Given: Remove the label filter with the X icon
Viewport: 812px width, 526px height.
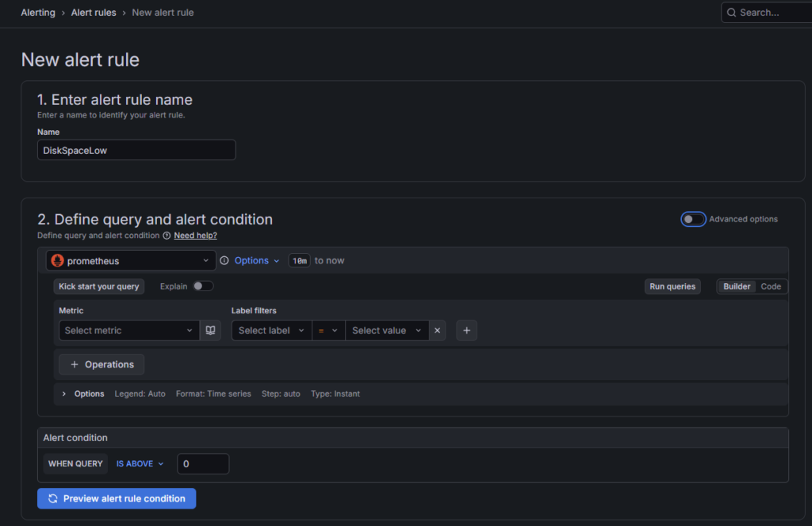Looking at the screenshot, I should 437,330.
